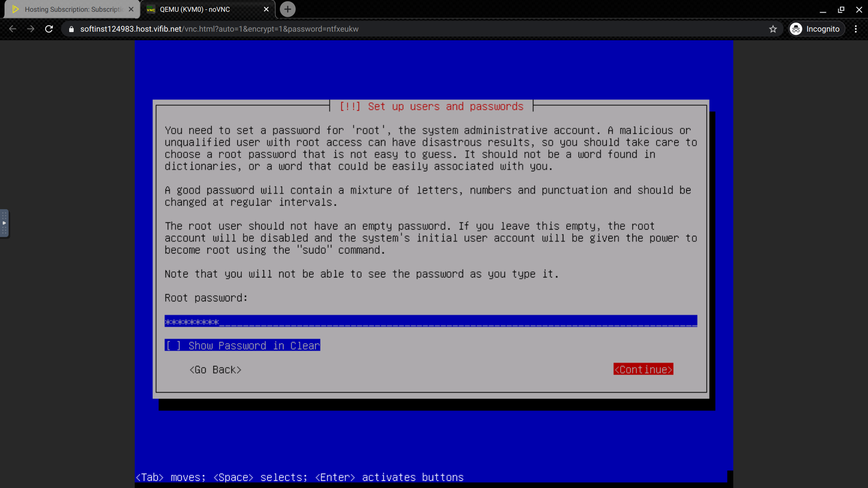
Task: View site security lock info
Action: click(71, 29)
